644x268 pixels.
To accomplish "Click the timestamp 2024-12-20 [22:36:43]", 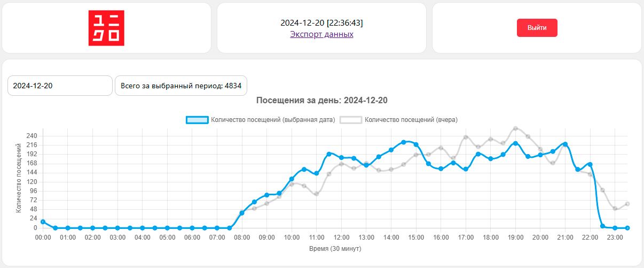I will coord(321,23).
